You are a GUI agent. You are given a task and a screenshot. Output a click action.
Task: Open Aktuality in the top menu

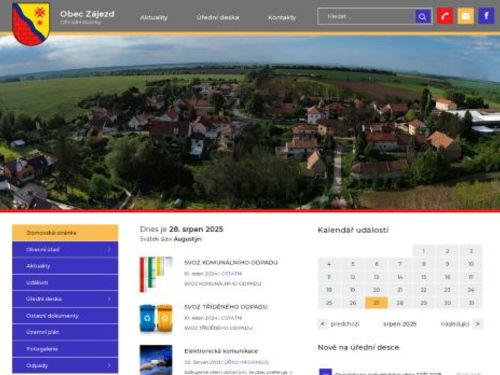(x=154, y=17)
